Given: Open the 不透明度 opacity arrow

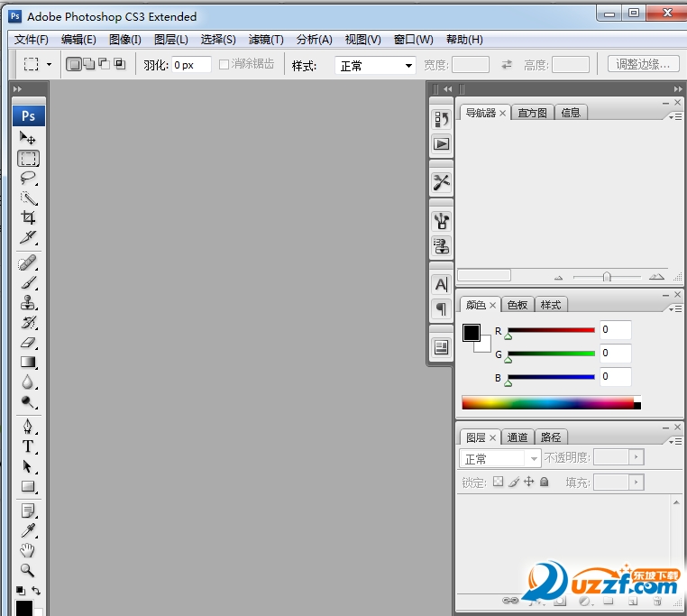Looking at the screenshot, I should click(x=637, y=457).
